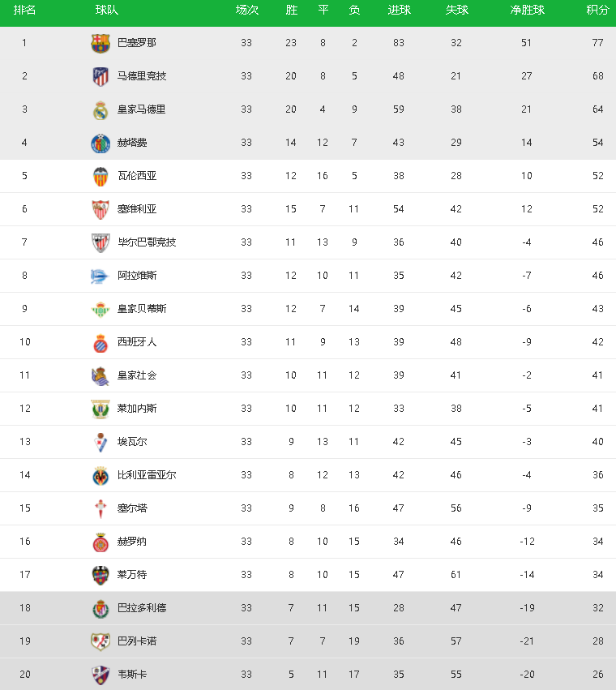Open team link 韦斯卡
This screenshot has height=690, width=616.
132,674
